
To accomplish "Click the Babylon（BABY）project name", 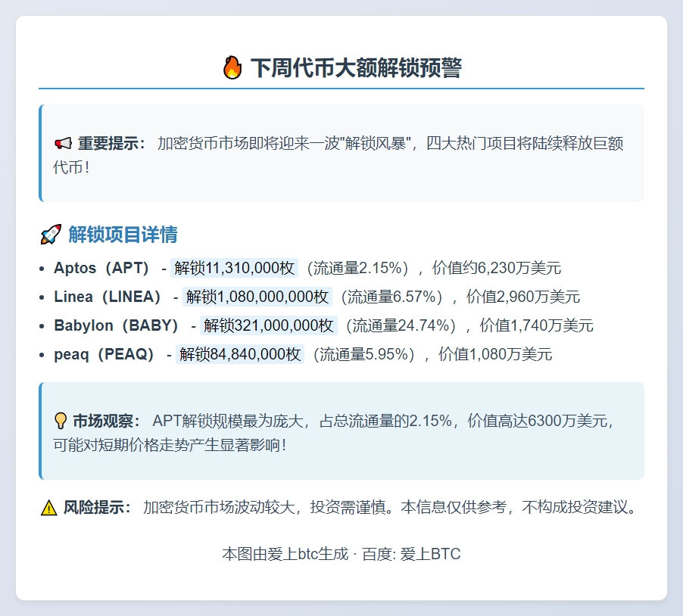I will [117, 325].
